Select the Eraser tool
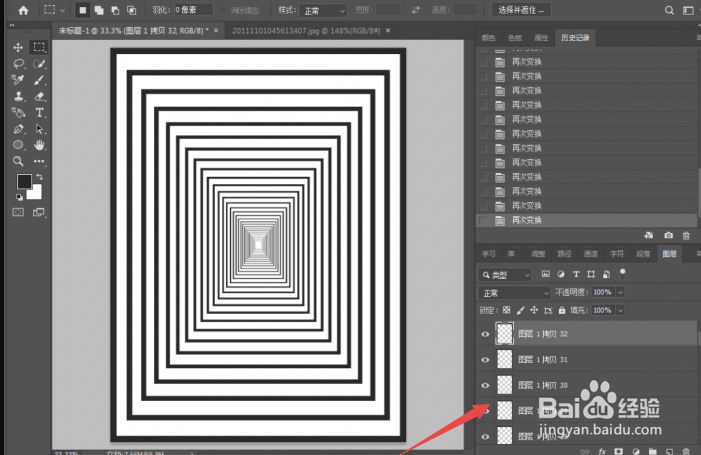This screenshot has width=701, height=455. click(x=39, y=96)
